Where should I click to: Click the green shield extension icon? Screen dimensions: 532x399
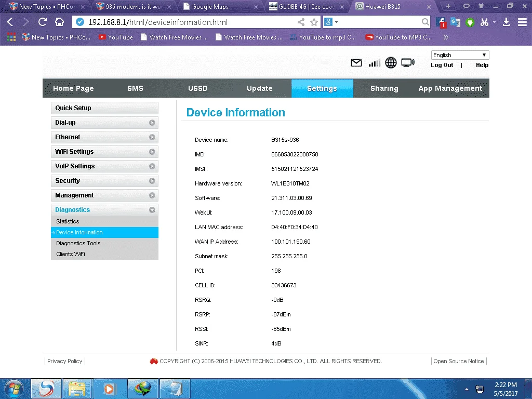click(x=470, y=23)
